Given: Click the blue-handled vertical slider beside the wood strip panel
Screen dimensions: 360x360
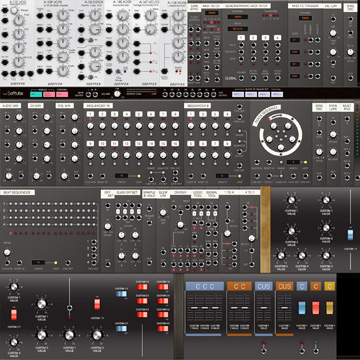Looking at the screenshot, I should pos(350,234).
